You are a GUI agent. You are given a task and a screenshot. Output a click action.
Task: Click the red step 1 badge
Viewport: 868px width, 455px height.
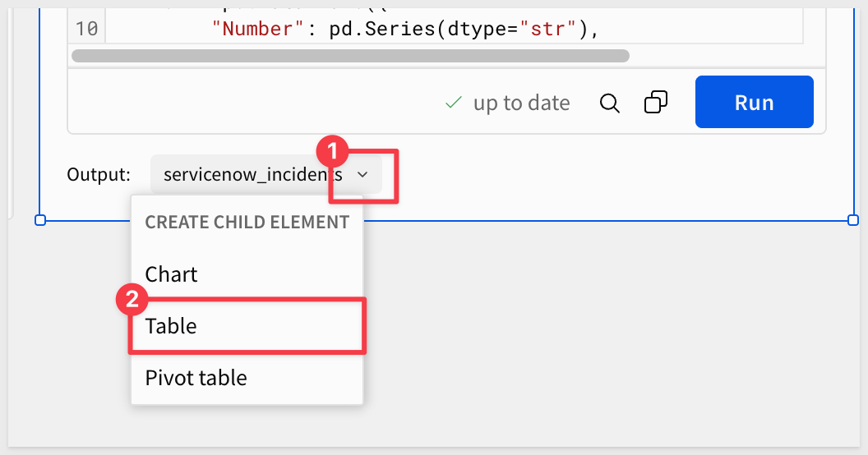click(x=332, y=152)
